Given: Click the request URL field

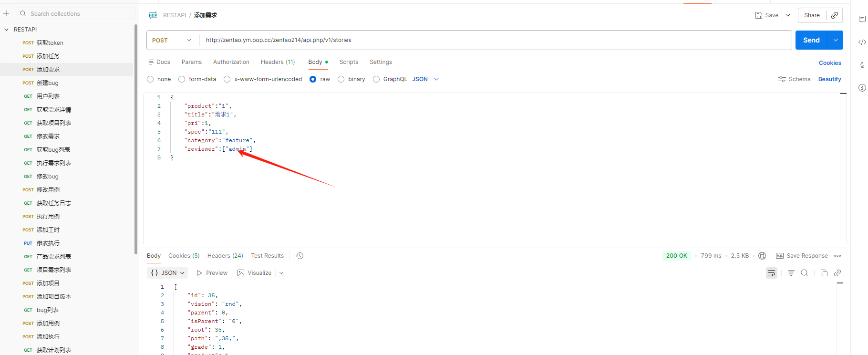Looking at the screenshot, I should tap(496, 40).
